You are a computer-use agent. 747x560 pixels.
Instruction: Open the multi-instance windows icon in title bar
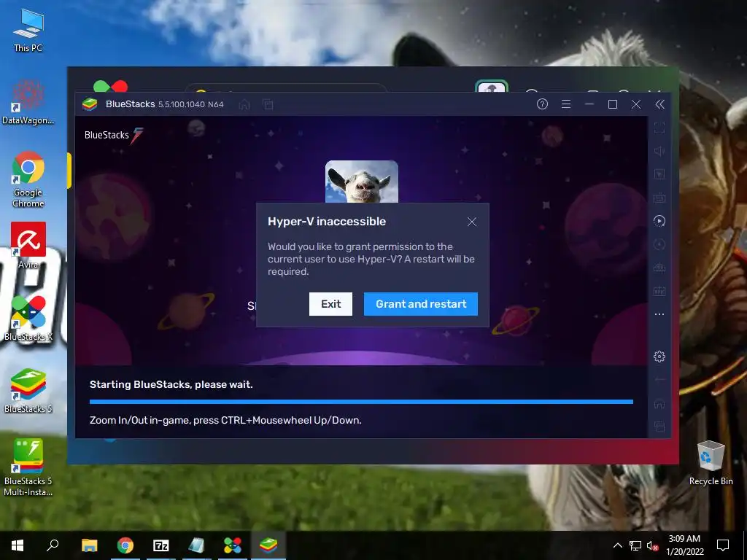(268, 104)
